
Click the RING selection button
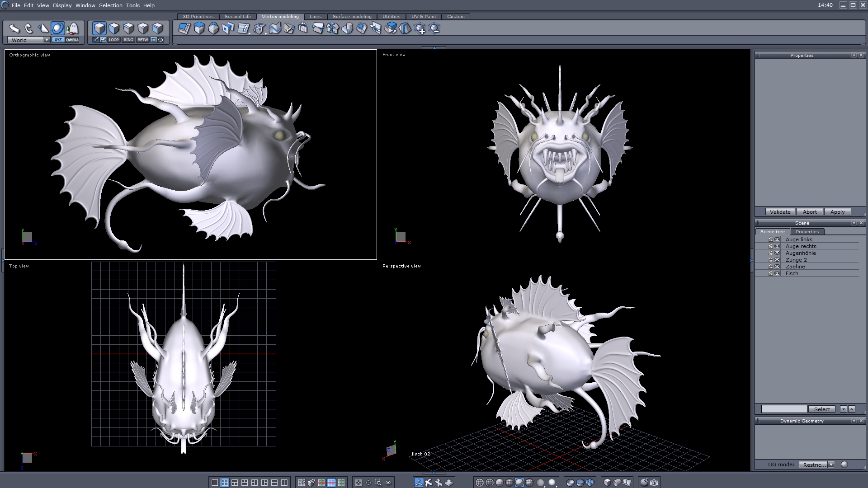tap(128, 40)
